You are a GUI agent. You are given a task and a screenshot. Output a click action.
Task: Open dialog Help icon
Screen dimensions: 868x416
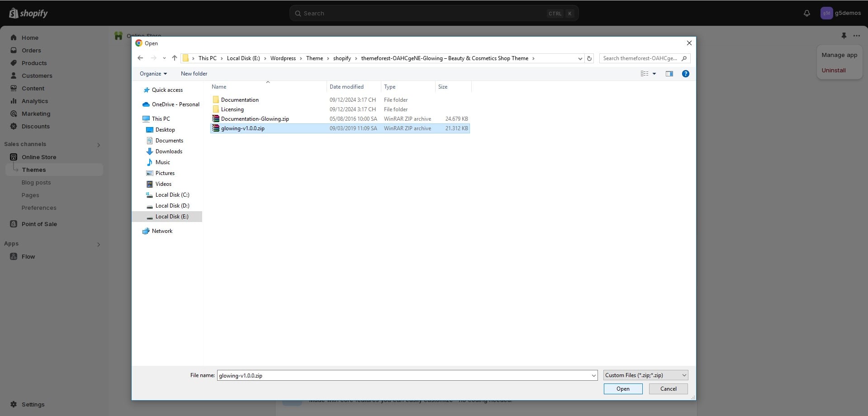point(686,74)
